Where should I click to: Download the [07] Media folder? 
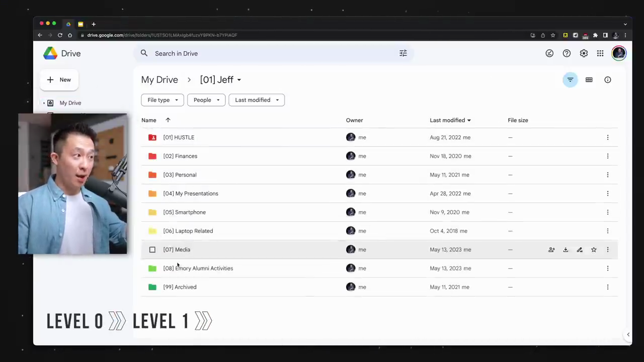pyautogui.click(x=566, y=249)
